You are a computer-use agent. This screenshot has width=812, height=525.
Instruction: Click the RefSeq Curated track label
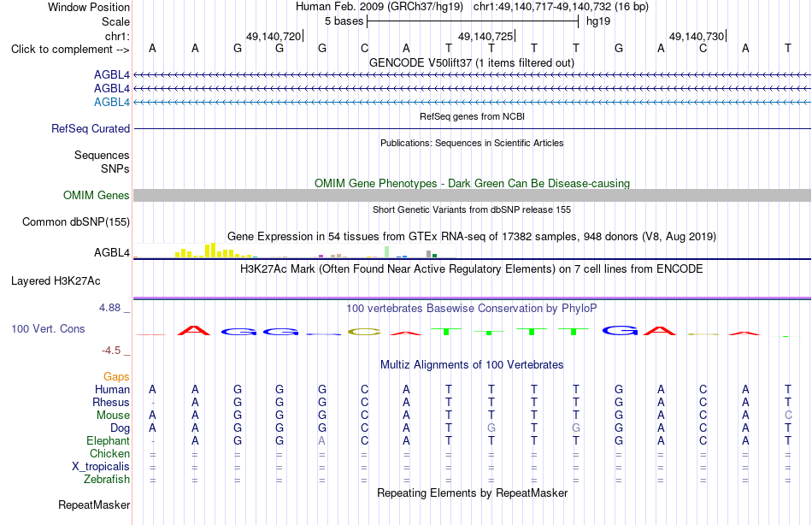(91, 128)
